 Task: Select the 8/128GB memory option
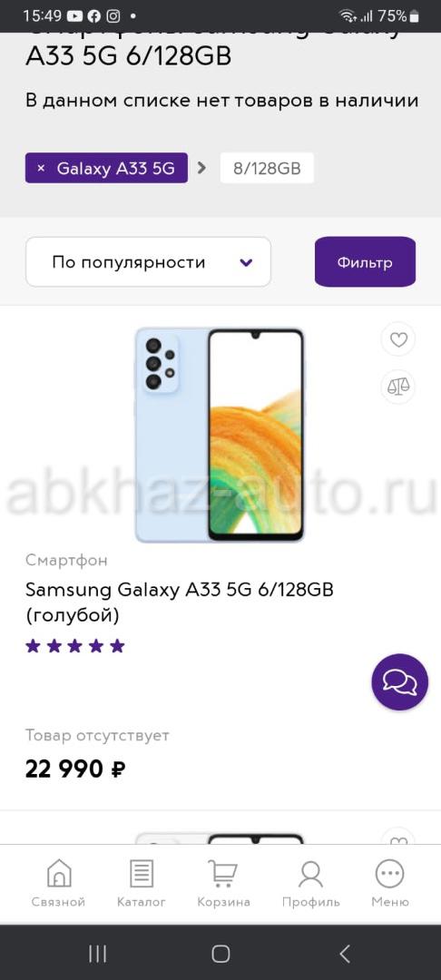(x=267, y=168)
